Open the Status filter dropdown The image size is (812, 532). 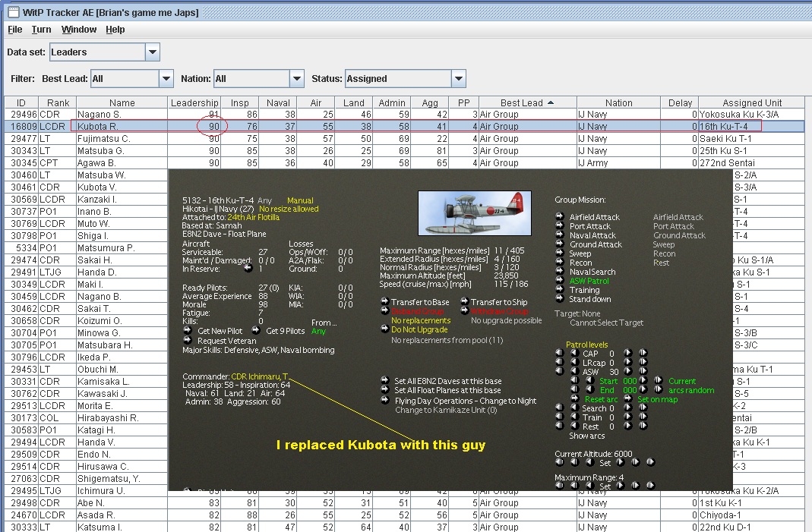(457, 79)
